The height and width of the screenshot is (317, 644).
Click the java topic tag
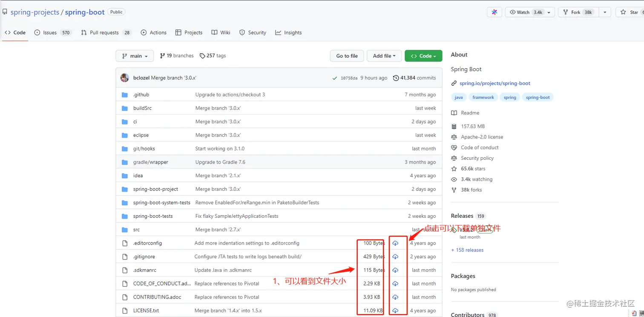pyautogui.click(x=459, y=98)
